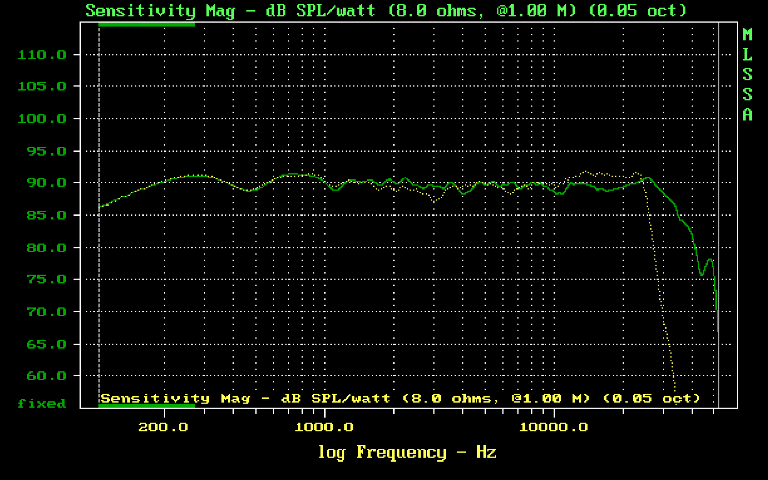Select the gray vertical cursor at right edge
The width and height of the screenshot is (768, 480).
[719, 200]
